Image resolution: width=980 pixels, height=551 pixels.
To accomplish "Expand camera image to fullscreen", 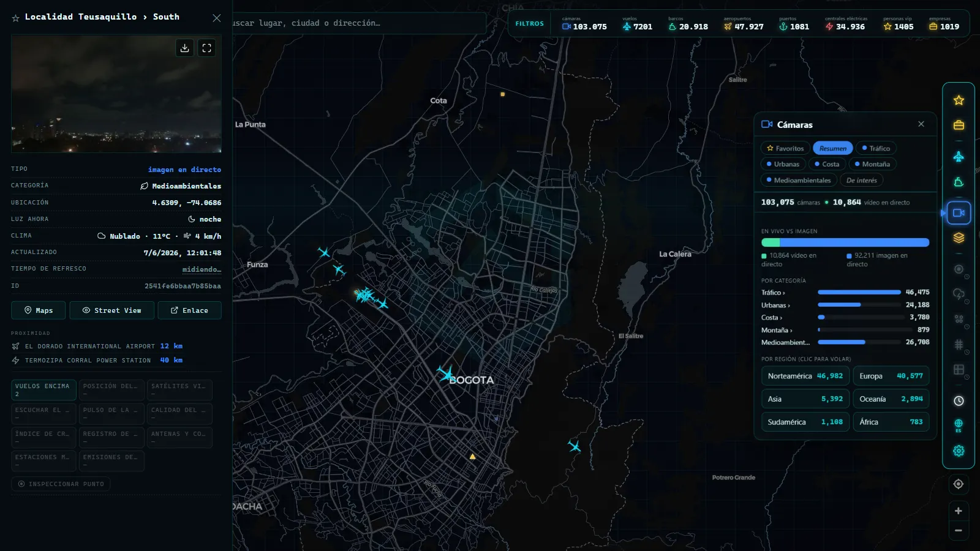I will click(x=207, y=48).
